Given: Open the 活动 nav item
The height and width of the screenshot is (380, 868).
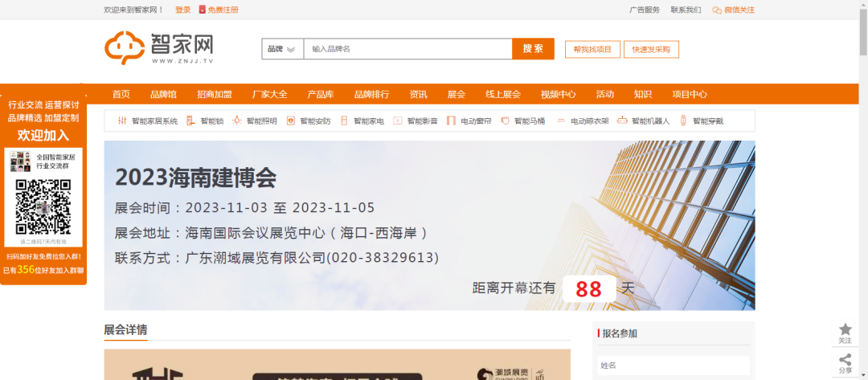Looking at the screenshot, I should (x=604, y=94).
